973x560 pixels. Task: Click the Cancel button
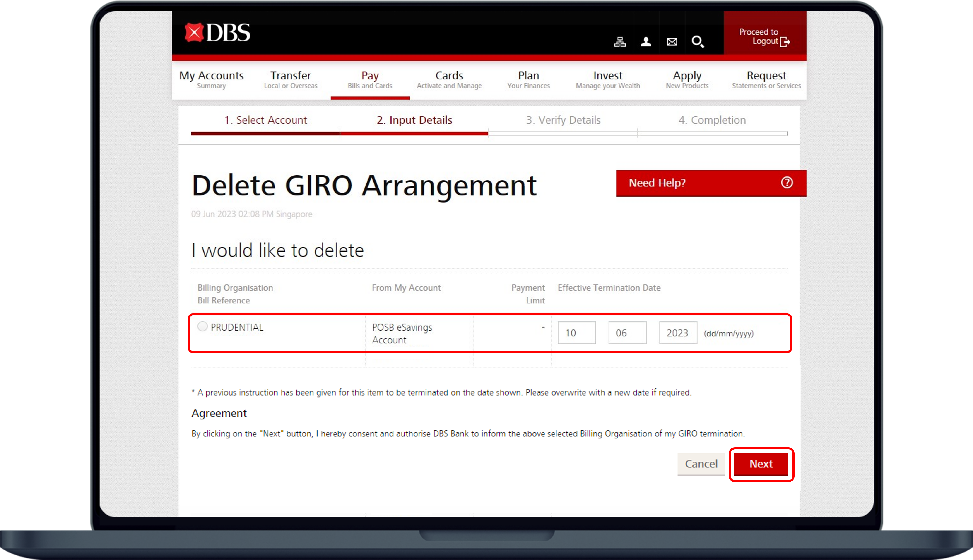click(x=701, y=464)
